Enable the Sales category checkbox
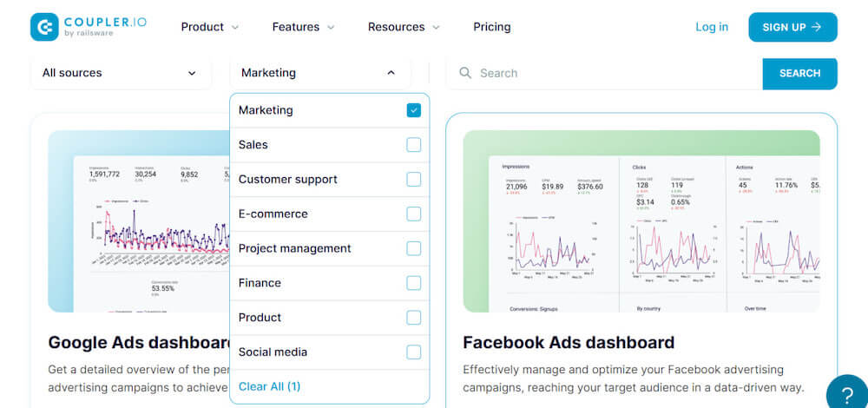This screenshot has width=868, height=408. 414,145
